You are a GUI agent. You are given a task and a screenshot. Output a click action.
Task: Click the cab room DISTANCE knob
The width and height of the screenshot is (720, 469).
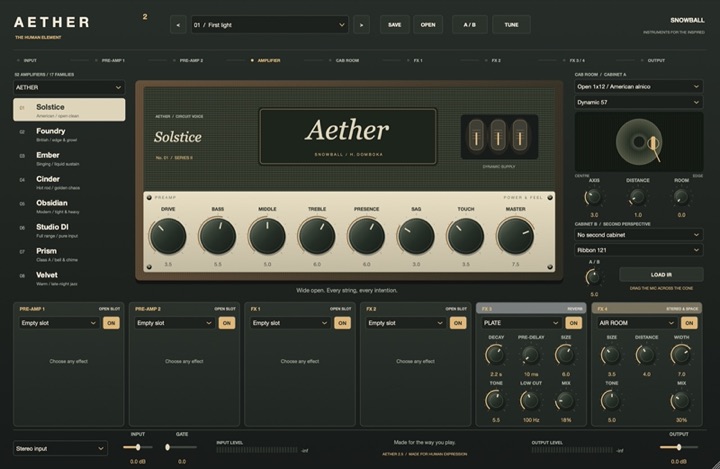pyautogui.click(x=637, y=198)
